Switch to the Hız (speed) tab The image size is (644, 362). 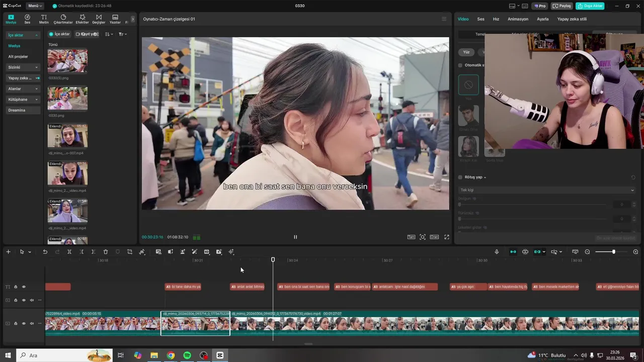pos(496,19)
